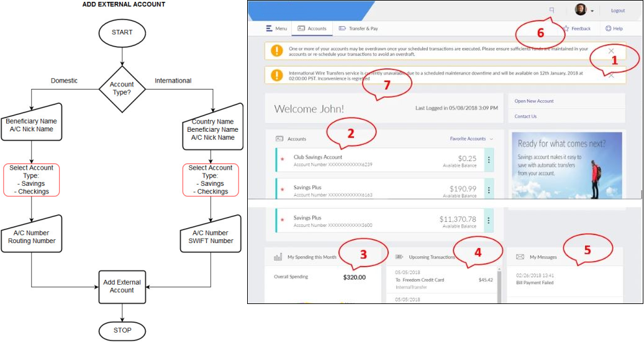This screenshot has width=644, height=350.
Task: Dismiss the overdraft warning banner
Action: coord(611,51)
